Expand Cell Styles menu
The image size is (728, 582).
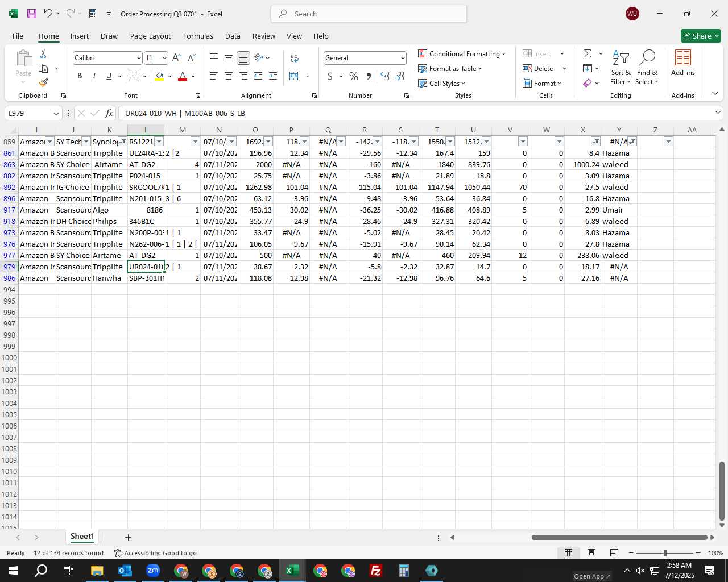tap(442, 83)
